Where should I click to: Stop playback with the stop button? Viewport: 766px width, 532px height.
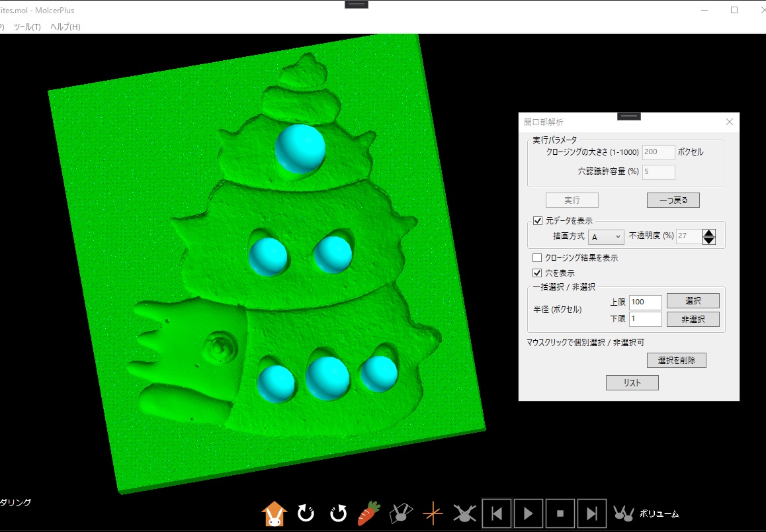click(x=560, y=513)
